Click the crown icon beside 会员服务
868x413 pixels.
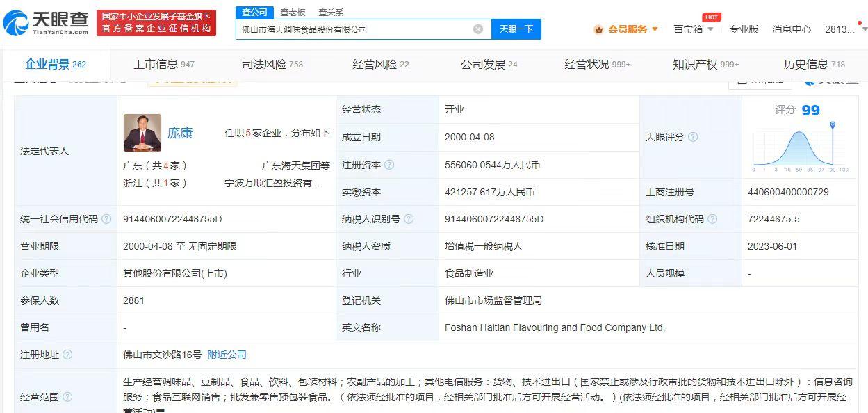pos(598,29)
